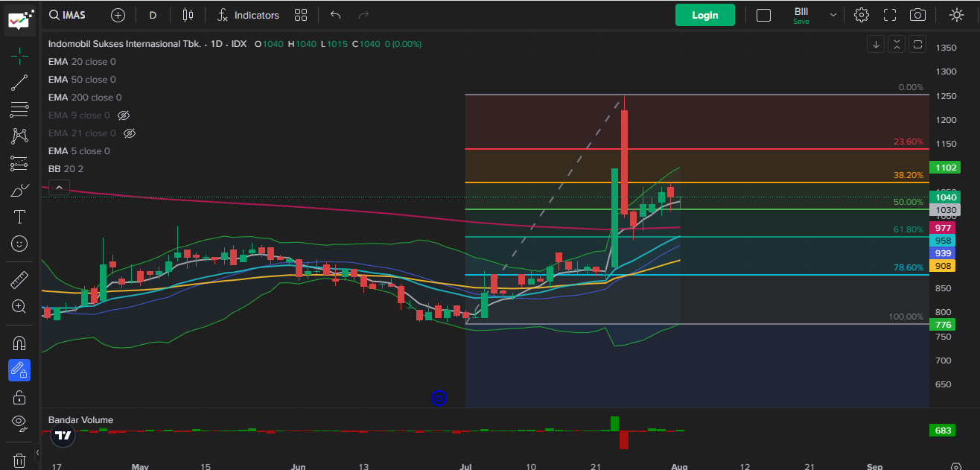This screenshot has width=980, height=470.
Task: Open the IMAS symbol search
Action: pos(69,15)
